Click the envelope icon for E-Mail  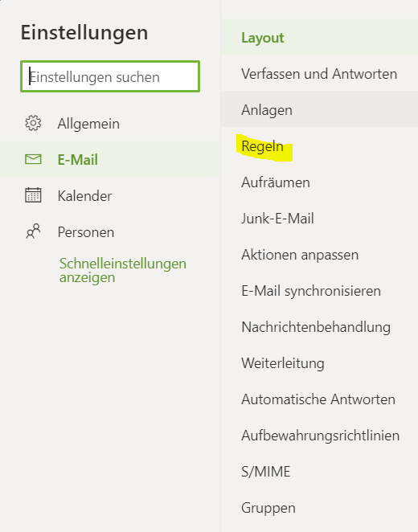click(33, 159)
